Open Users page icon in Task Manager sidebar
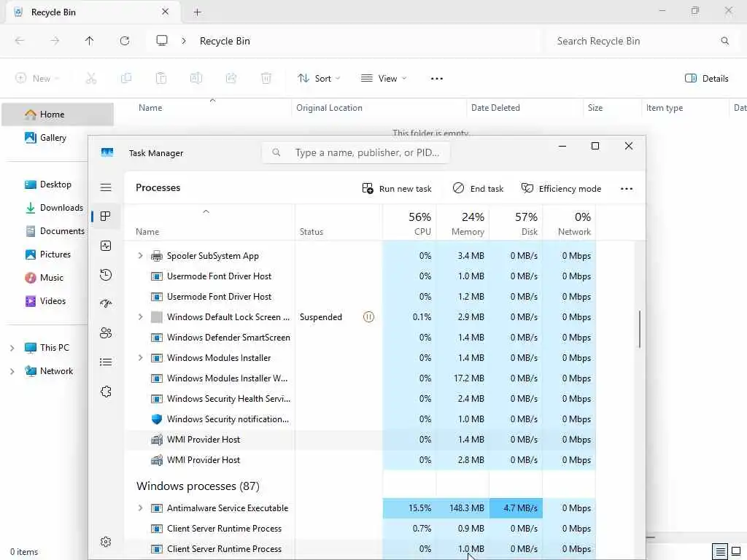This screenshot has width=747, height=560. point(106,332)
